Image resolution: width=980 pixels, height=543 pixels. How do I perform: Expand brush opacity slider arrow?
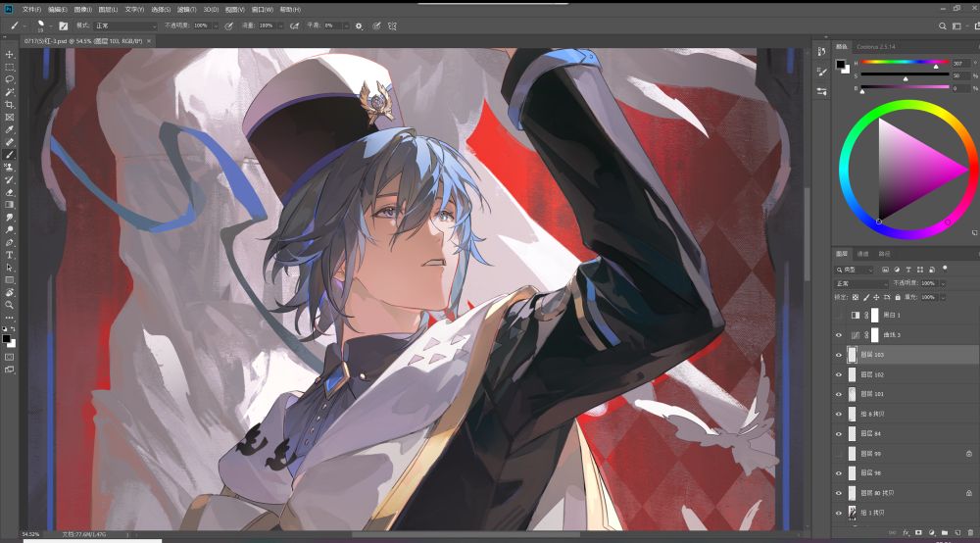point(216,26)
